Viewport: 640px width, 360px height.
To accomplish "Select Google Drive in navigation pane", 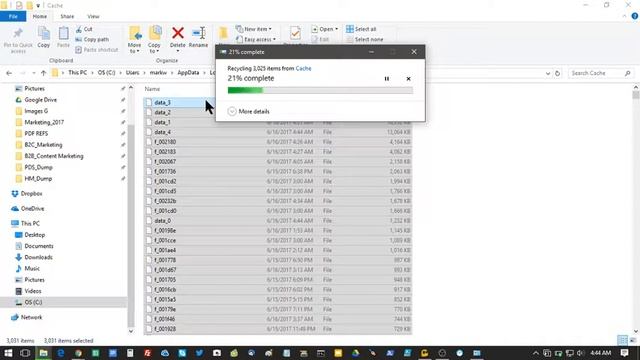I will [40, 100].
